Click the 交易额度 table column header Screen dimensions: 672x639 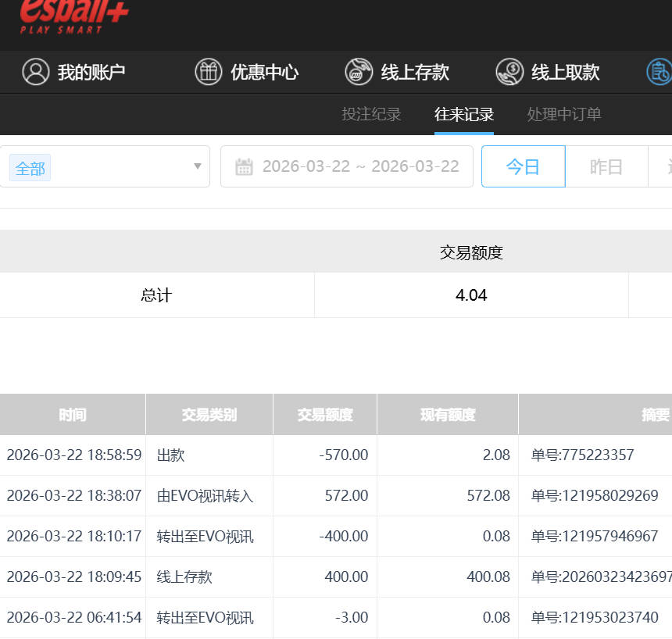click(324, 415)
